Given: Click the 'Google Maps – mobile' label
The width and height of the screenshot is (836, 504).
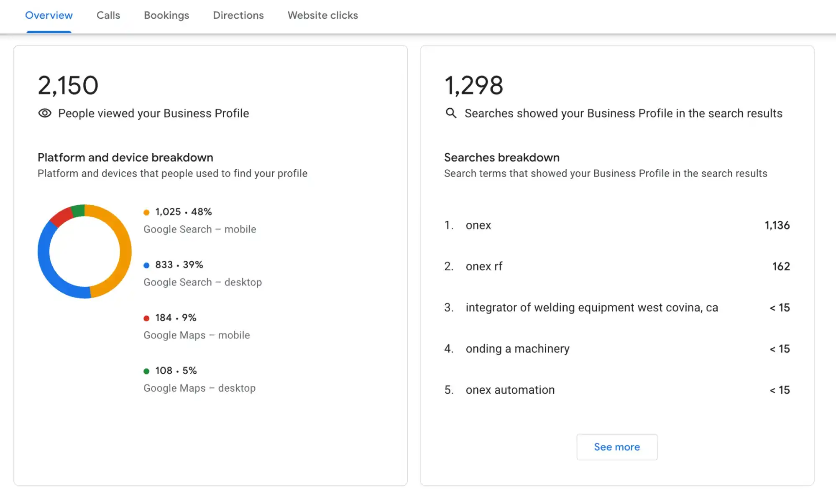Looking at the screenshot, I should pos(197,335).
